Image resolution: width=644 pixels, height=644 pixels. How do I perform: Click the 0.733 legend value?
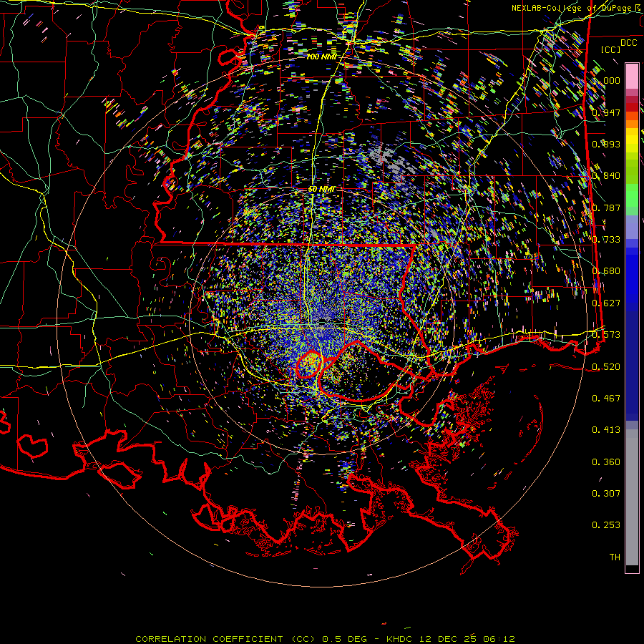(x=606, y=240)
